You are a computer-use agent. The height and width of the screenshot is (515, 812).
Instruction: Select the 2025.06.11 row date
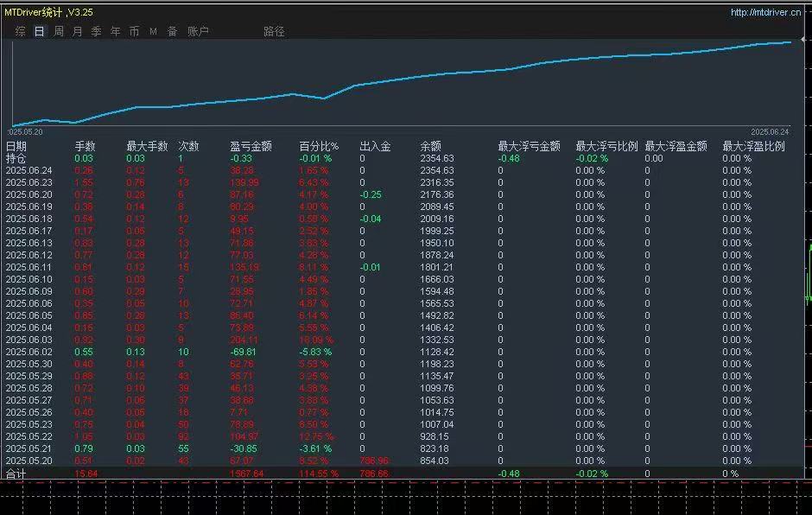pyautogui.click(x=29, y=267)
